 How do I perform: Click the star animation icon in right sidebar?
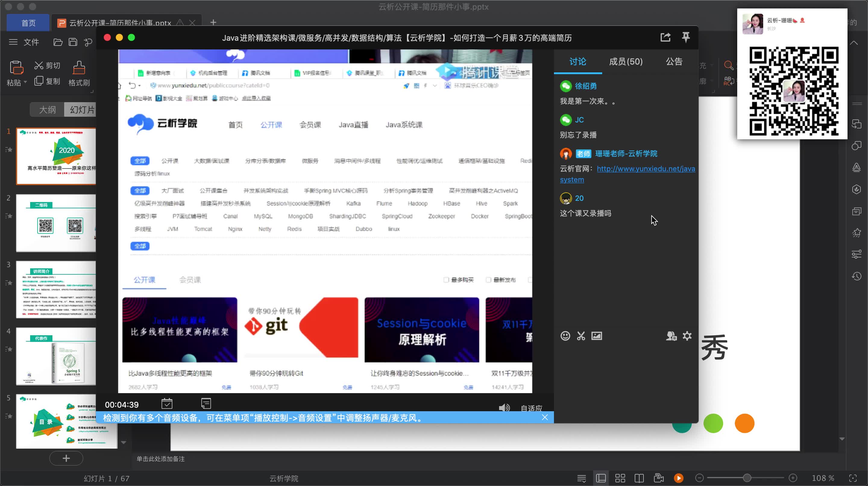tap(857, 232)
